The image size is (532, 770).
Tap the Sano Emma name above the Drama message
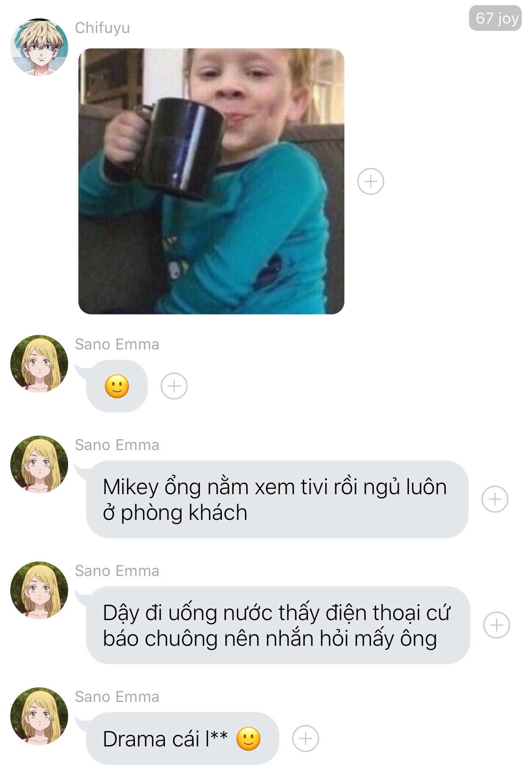click(117, 697)
